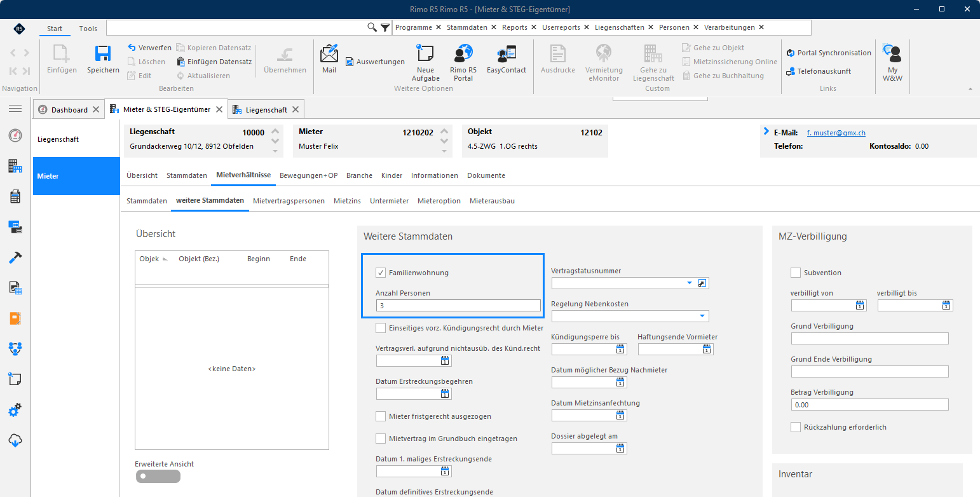This screenshot has width=980, height=497.
Task: Open the hamburger menu in sidebar
Action: tap(15, 109)
